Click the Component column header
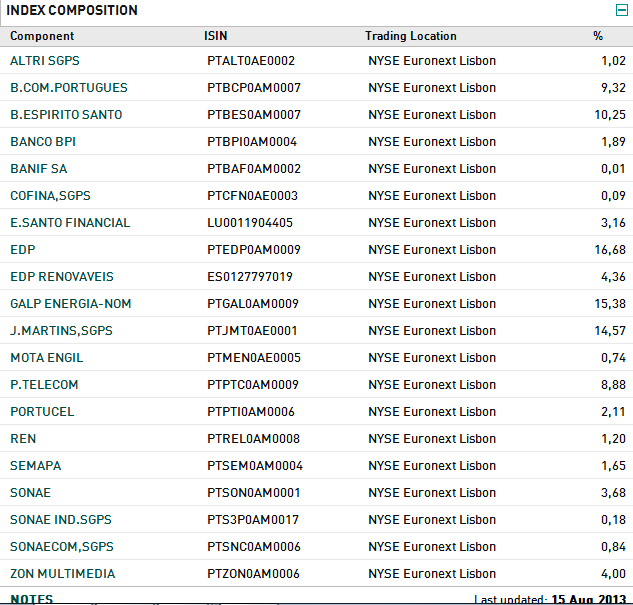The height and width of the screenshot is (605, 633). pyautogui.click(x=42, y=36)
